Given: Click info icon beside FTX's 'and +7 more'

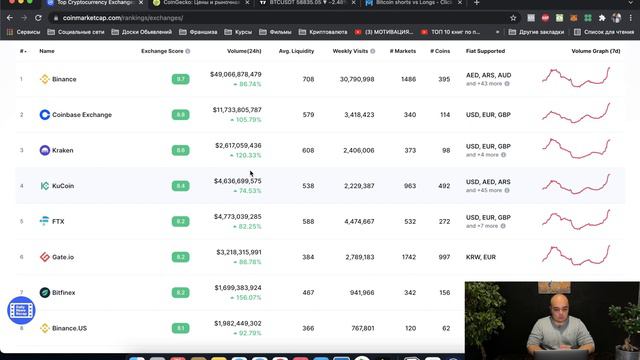Looking at the screenshot, I should pos(503,226).
